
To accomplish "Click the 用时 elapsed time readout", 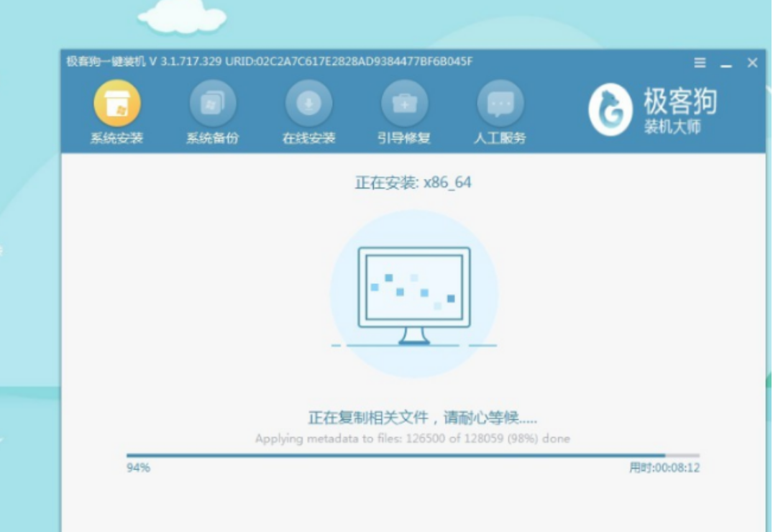I will click(664, 468).
